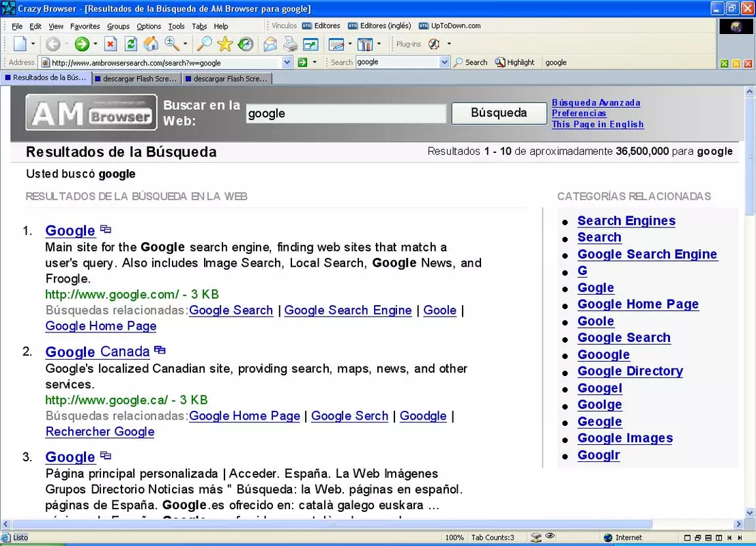Stop loading with the red X page icon
Viewport: 756px width, 546px height.
click(111, 44)
